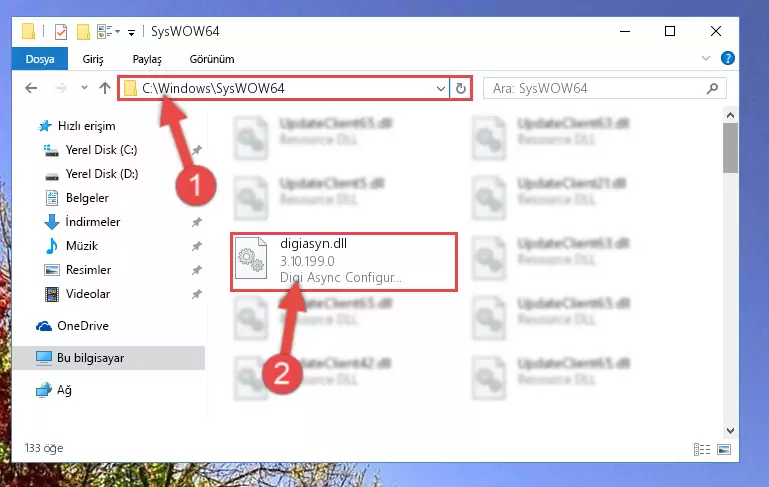Select Hızlı erişim in navigation pane
Screen dimensions: 769x487
coord(86,126)
